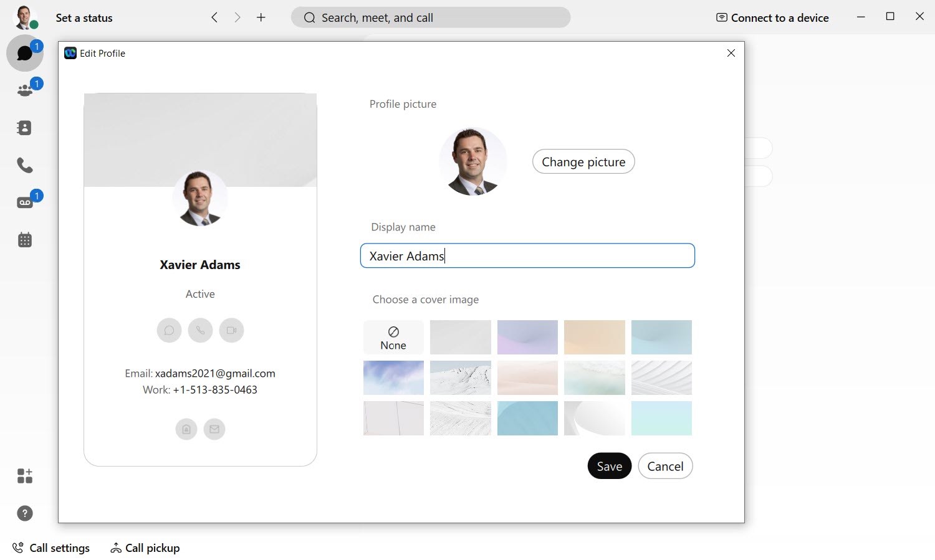Viewport: 935px width, 560px height.
Task: Click the profile picture in edit panel
Action: [x=473, y=161]
